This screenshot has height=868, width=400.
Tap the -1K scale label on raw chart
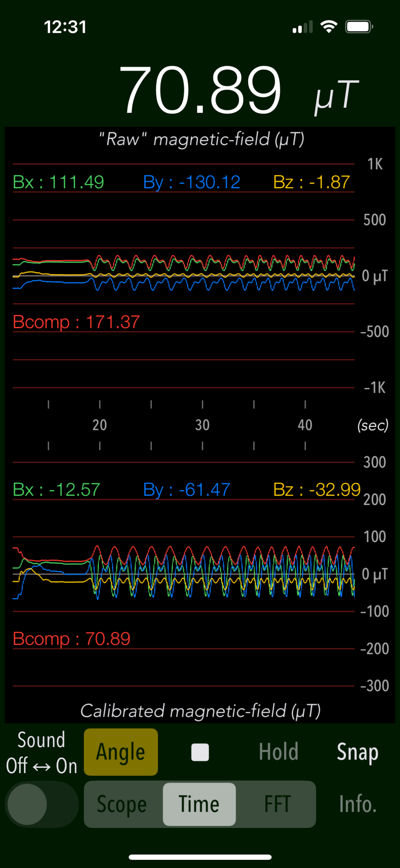tap(374, 388)
